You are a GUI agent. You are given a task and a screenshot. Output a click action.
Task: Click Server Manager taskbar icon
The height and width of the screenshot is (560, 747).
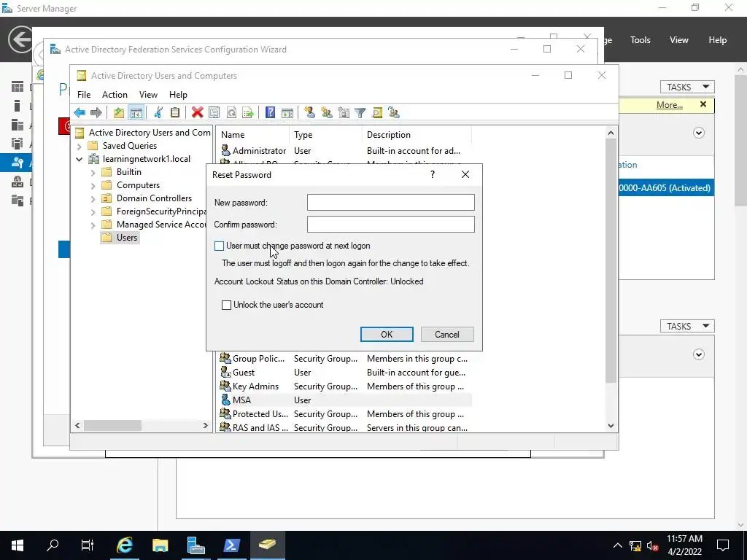pos(196,545)
